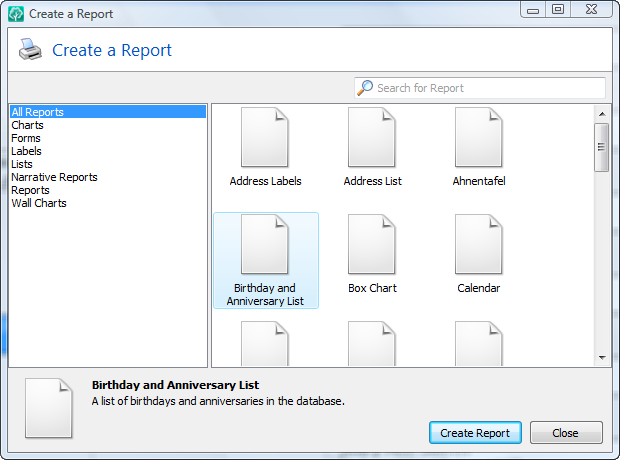Select the Address Labels report icon

pos(265,137)
